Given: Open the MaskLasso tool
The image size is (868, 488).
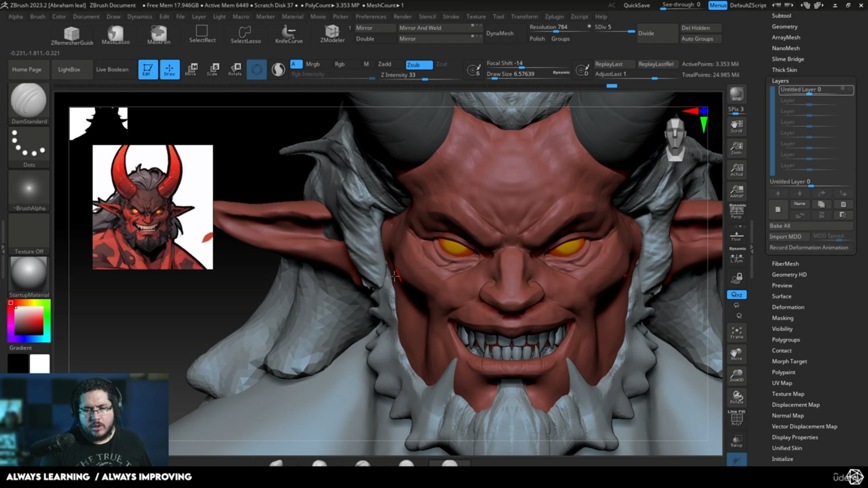Looking at the screenshot, I should click(x=114, y=34).
